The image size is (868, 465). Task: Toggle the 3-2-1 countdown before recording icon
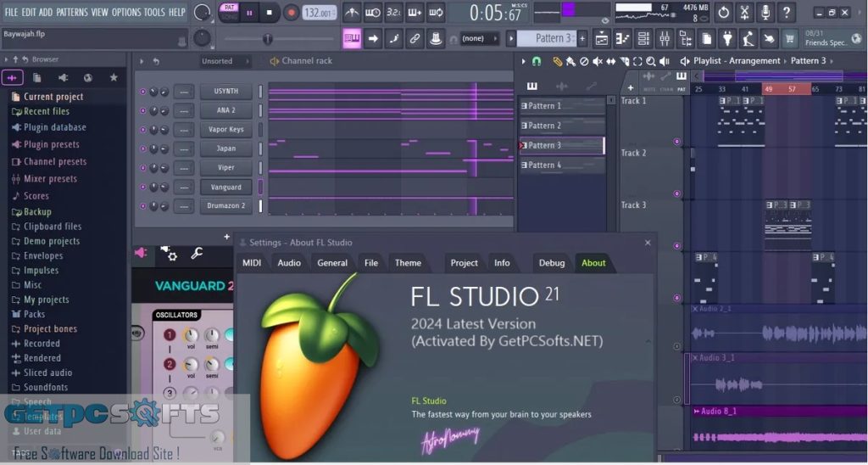(393, 12)
